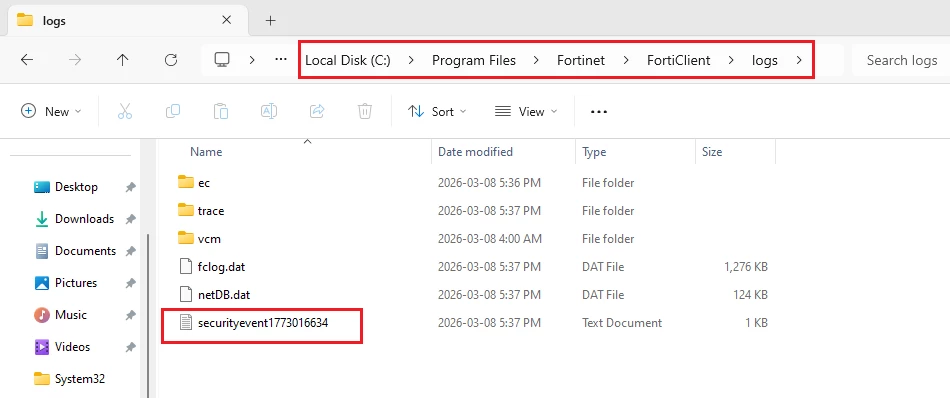Sort by the Size column header
The height and width of the screenshot is (398, 950).
click(x=712, y=151)
